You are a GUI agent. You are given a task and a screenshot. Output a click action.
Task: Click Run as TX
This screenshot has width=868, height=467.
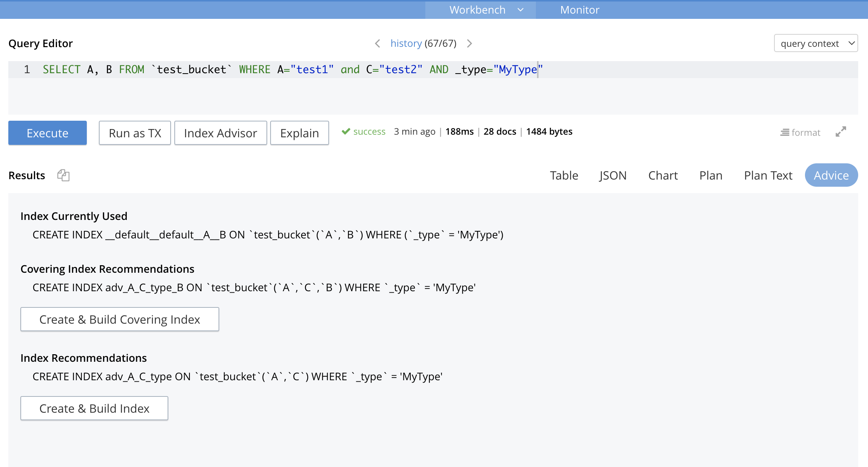coord(135,133)
